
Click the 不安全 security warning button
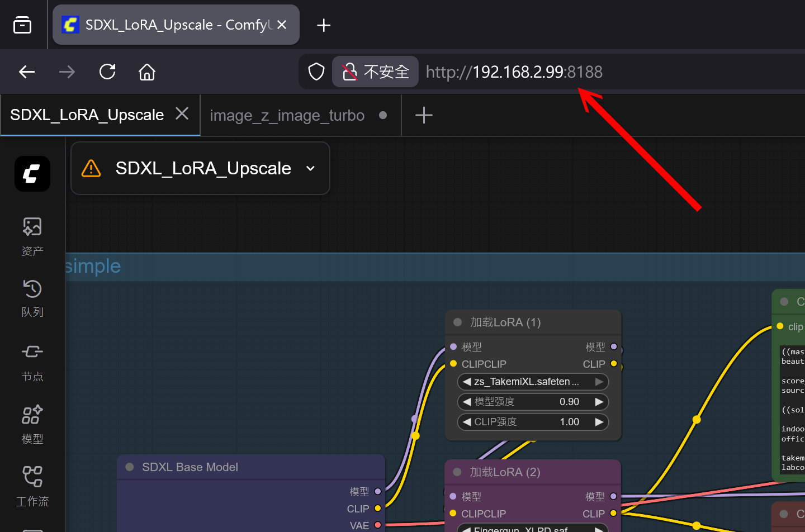(x=376, y=72)
